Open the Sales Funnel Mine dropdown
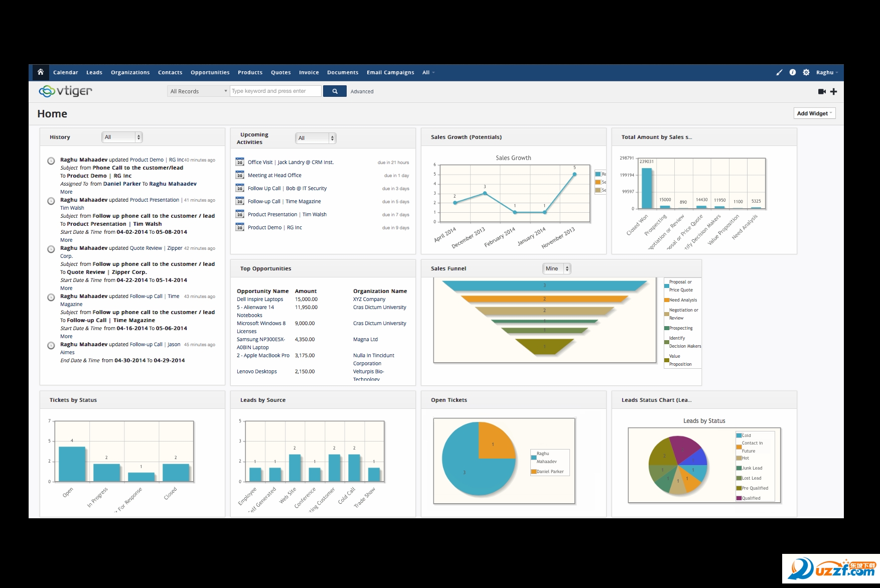This screenshot has width=880, height=588. click(557, 268)
